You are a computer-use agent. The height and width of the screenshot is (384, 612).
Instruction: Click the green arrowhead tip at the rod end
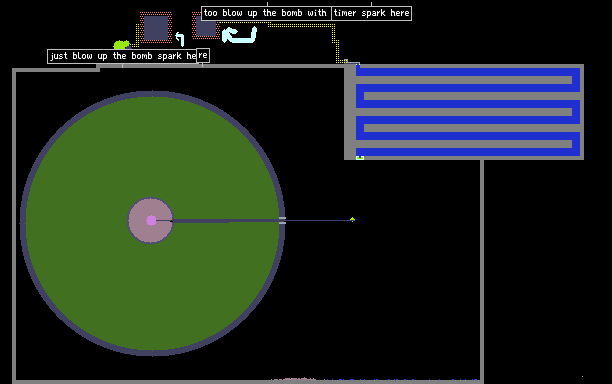coord(352,219)
